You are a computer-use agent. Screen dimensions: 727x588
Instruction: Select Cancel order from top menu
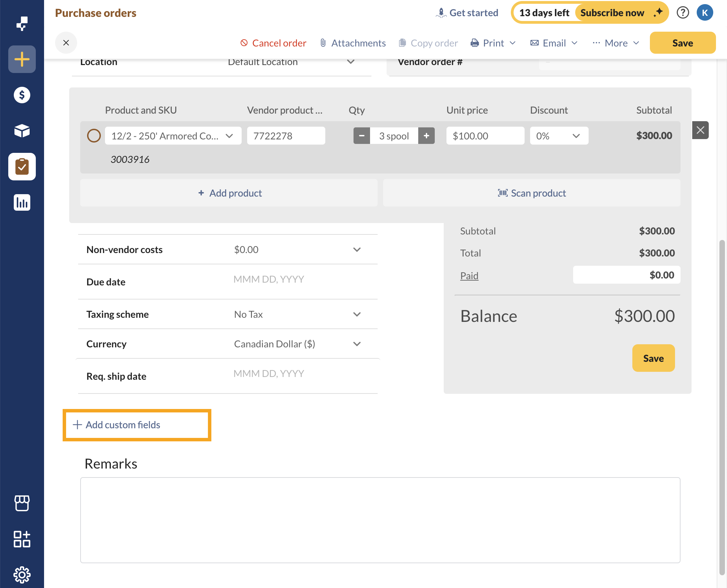tap(274, 42)
